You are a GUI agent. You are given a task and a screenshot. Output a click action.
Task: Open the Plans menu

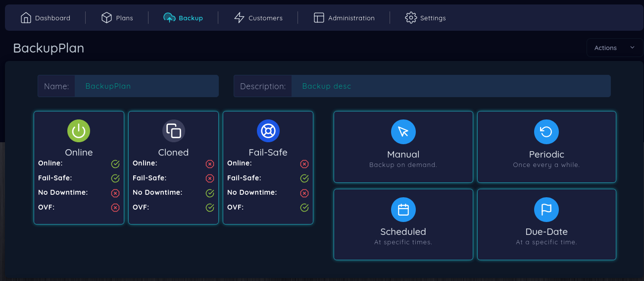[117, 18]
